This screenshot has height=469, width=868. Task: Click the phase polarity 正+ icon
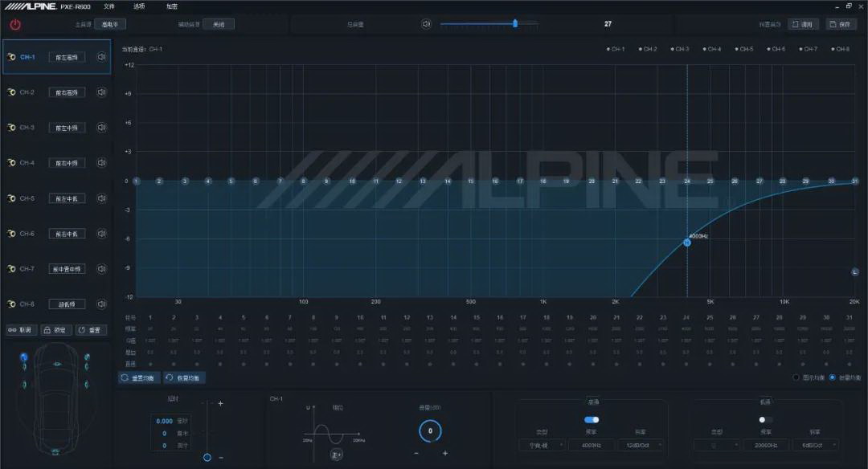pyautogui.click(x=337, y=455)
